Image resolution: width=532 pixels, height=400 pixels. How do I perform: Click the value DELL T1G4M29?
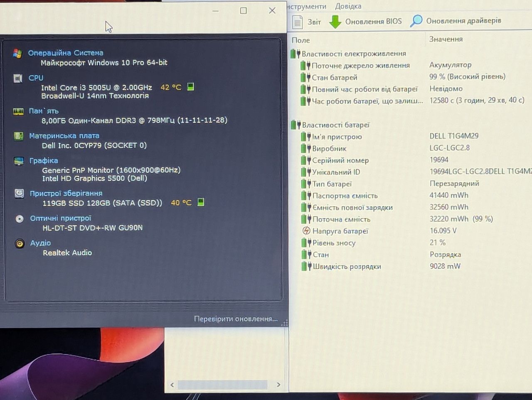(x=454, y=136)
